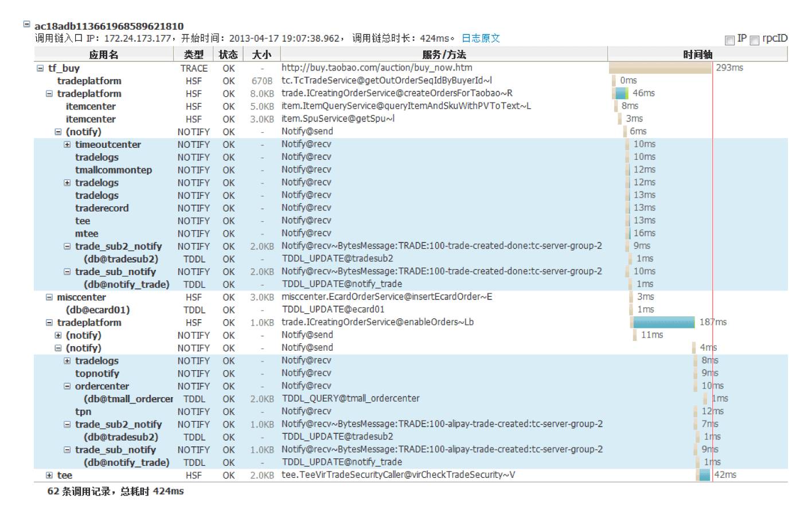Image resolution: width=812 pixels, height=518 pixels.
Task: Click the 状态 column header
Action: 228,54
